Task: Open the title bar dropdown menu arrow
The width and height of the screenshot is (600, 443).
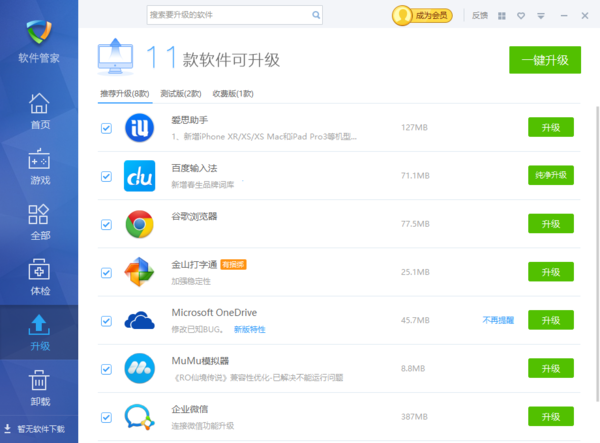Action: tap(541, 16)
